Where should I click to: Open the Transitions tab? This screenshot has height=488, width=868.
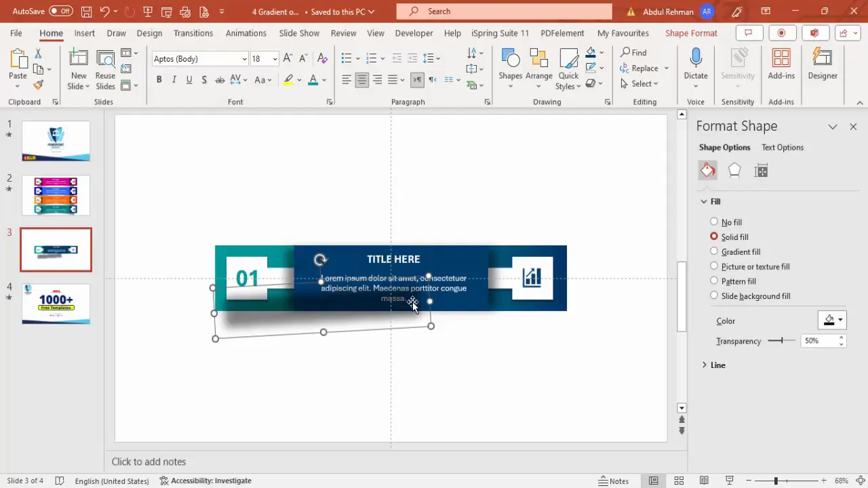pyautogui.click(x=193, y=33)
